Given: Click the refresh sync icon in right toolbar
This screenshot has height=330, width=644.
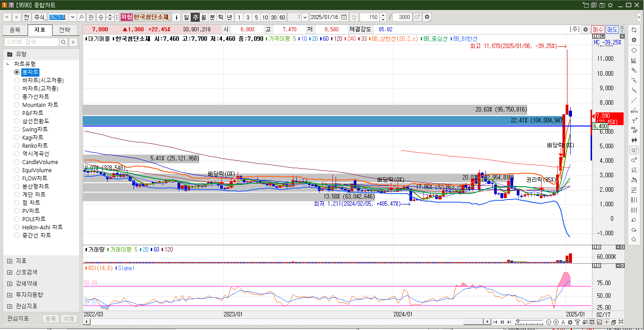Looking at the screenshot, I should (x=634, y=29).
